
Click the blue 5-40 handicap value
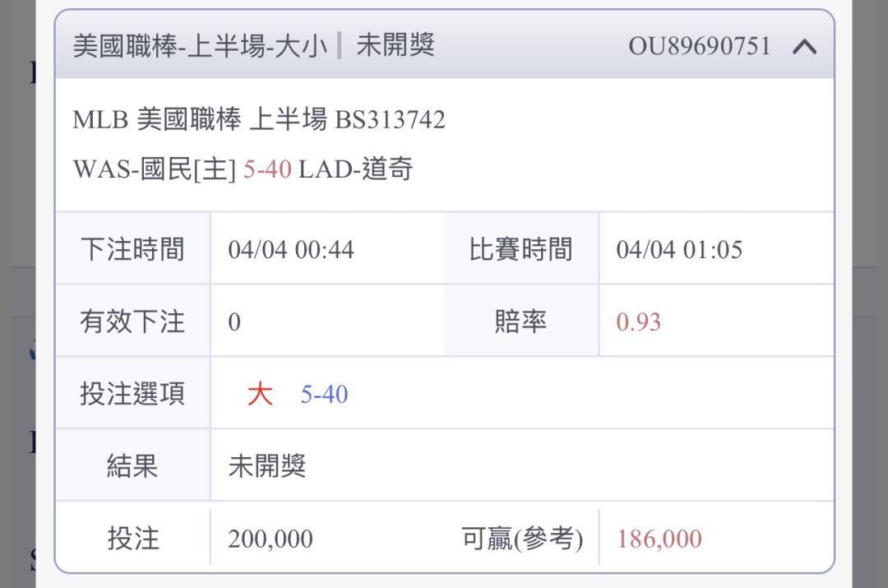pyautogui.click(x=324, y=395)
